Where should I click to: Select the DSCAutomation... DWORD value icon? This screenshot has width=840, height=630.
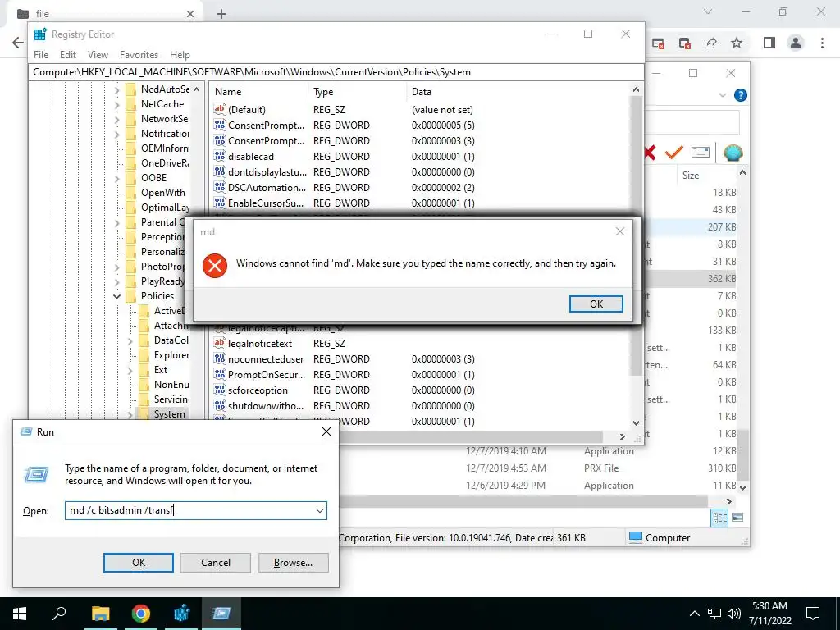[220, 188]
